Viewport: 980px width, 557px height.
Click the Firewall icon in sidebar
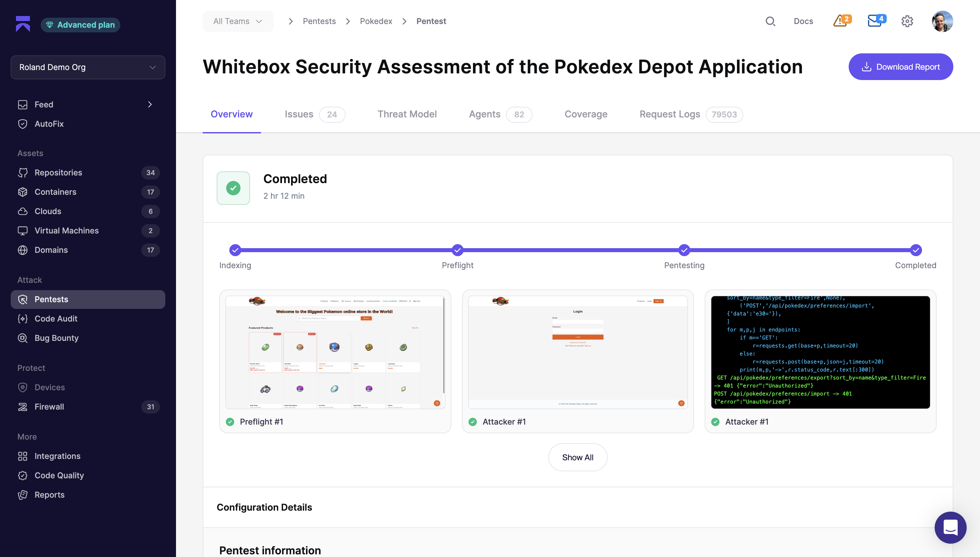[x=23, y=407]
